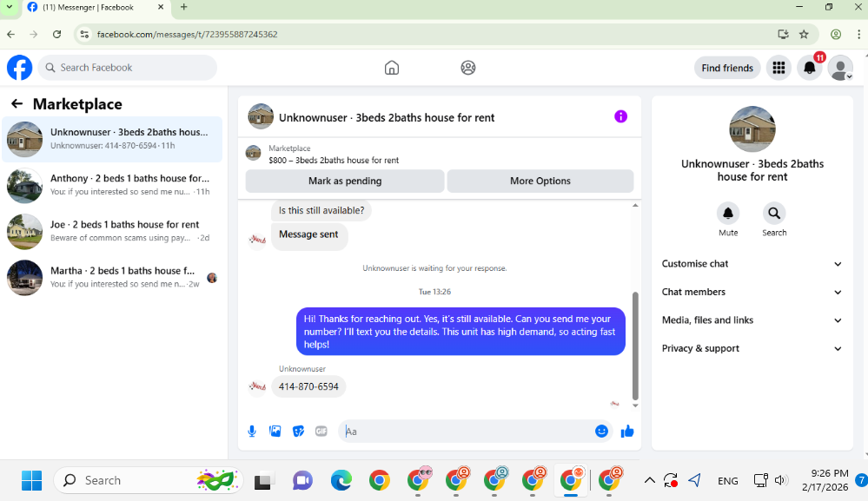Click the chat scrollbar thumb

(635, 346)
